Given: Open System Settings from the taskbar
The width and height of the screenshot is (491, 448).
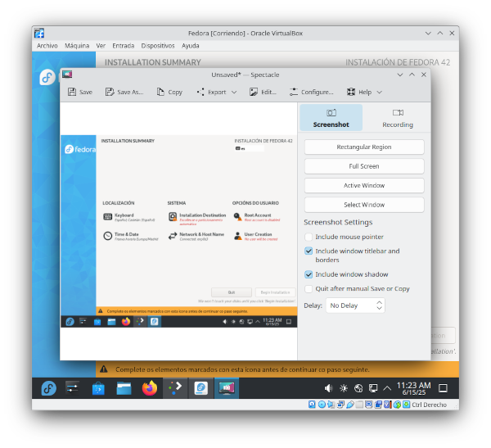Looking at the screenshot, I should tap(72, 388).
